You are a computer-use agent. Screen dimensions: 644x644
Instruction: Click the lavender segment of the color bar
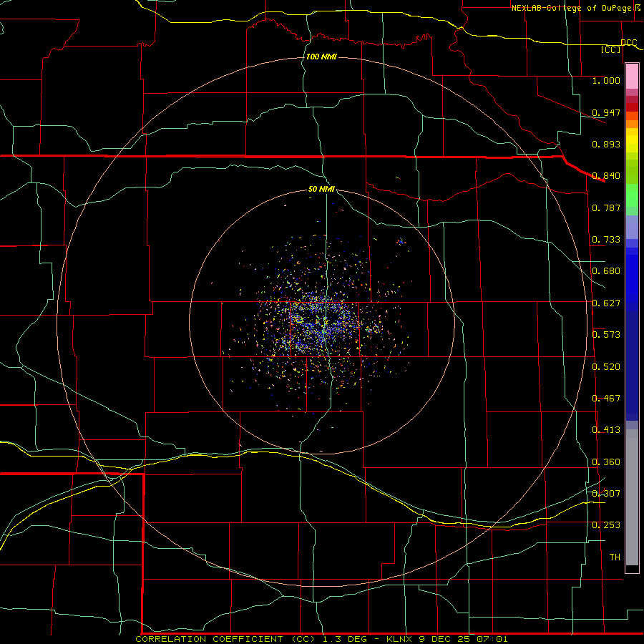[632, 227]
